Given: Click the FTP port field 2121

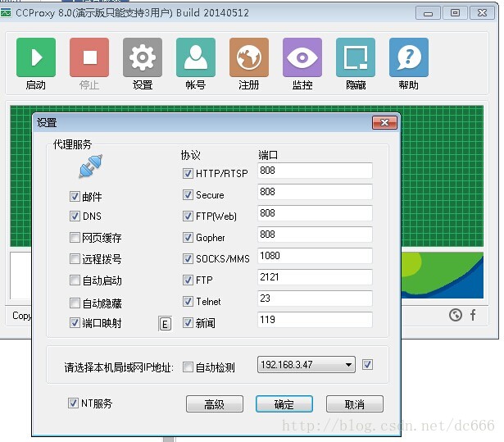Looking at the screenshot, I should [315, 277].
